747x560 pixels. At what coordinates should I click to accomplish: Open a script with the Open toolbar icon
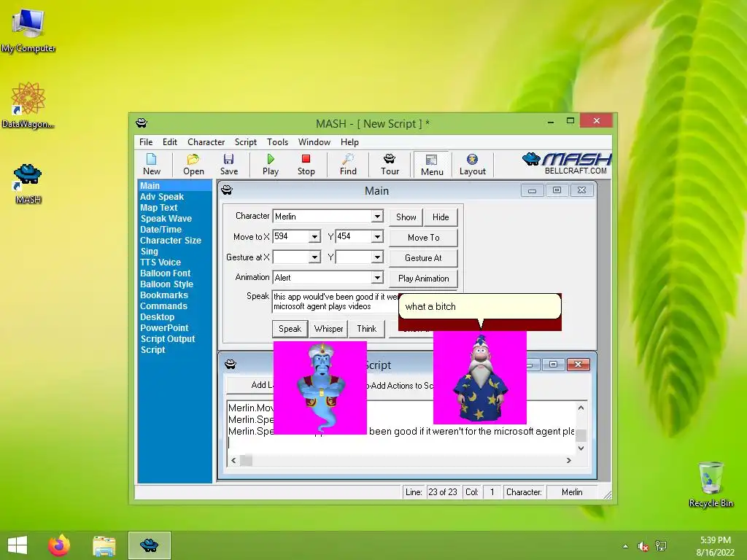tap(193, 164)
